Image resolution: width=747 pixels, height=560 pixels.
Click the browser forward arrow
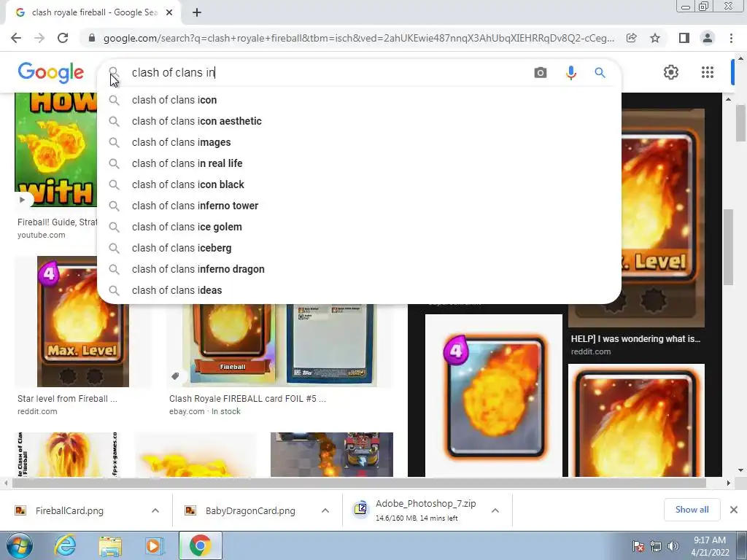[x=39, y=38]
